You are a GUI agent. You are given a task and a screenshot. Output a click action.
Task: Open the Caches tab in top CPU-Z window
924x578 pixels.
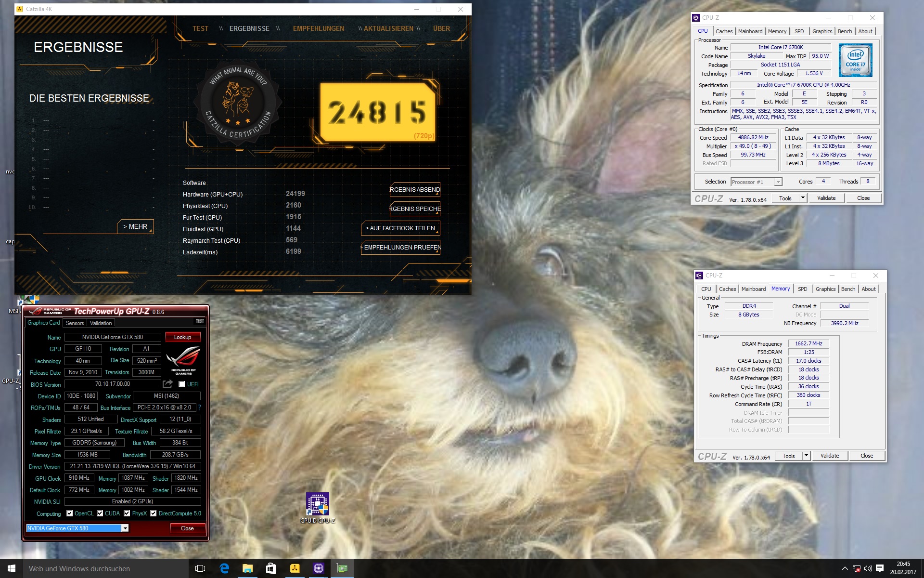coord(724,31)
